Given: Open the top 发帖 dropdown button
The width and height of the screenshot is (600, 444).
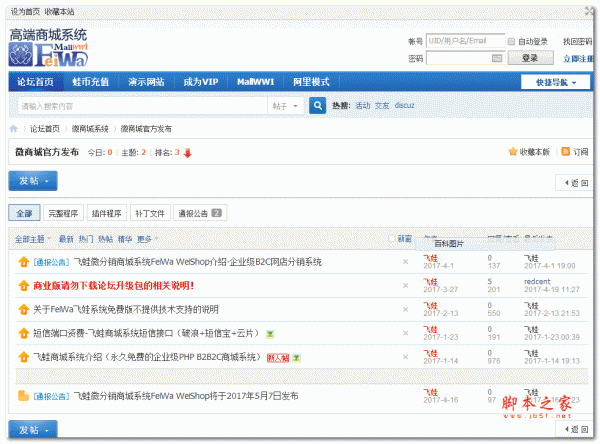Looking at the screenshot, I should point(33,181).
